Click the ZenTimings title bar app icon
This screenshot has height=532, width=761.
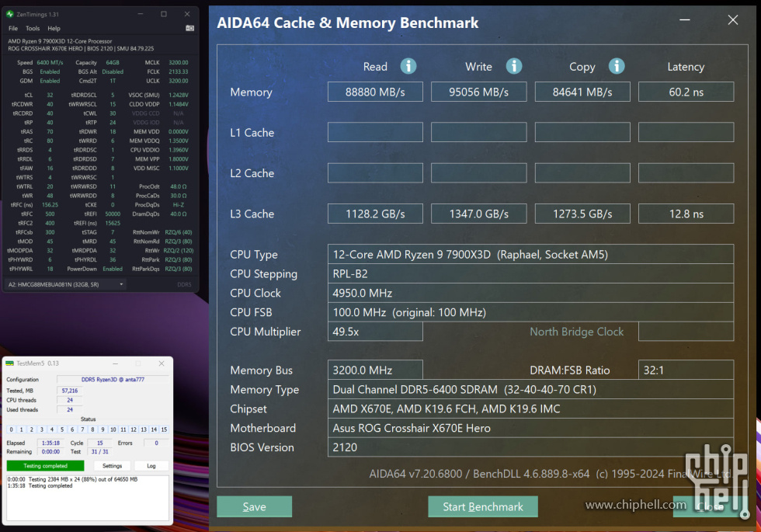pyautogui.click(x=9, y=14)
